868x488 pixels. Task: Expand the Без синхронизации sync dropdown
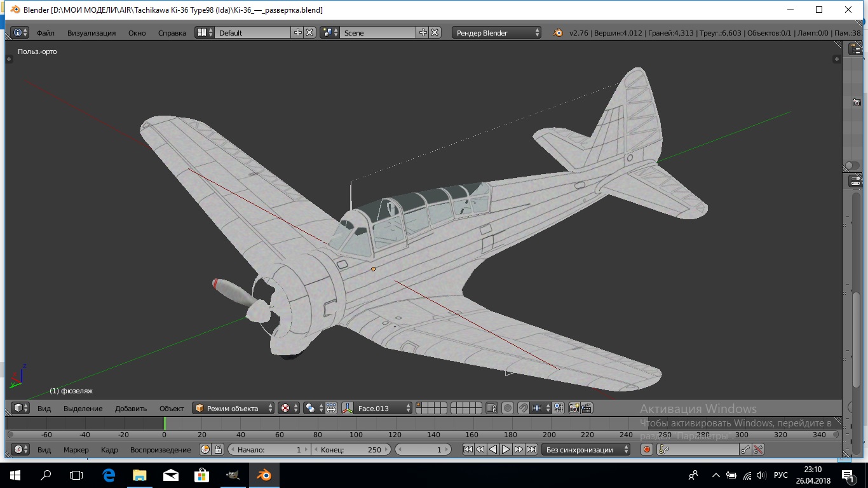587,449
